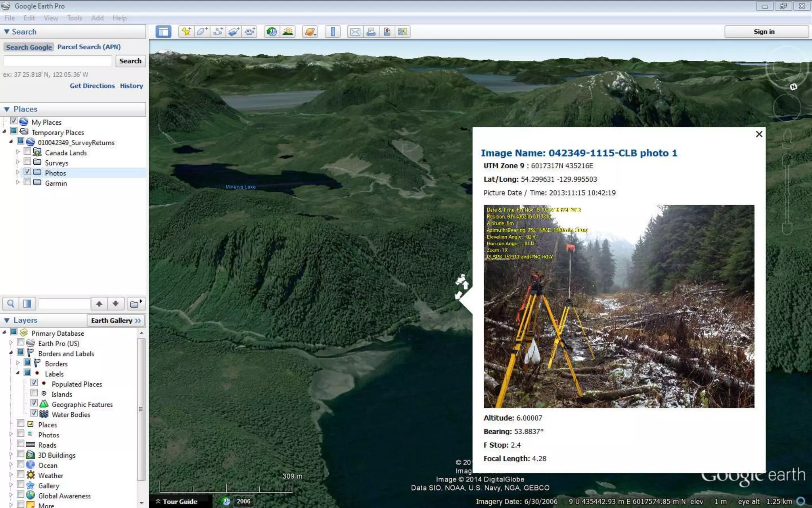Enable the Roads layer checkbox

tap(21, 444)
